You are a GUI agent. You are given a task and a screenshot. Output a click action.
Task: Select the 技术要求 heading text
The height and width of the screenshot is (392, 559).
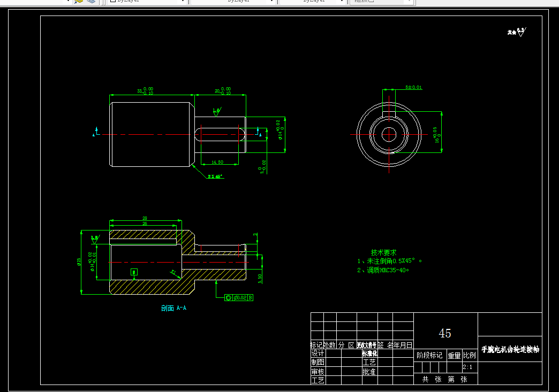tap(383, 252)
